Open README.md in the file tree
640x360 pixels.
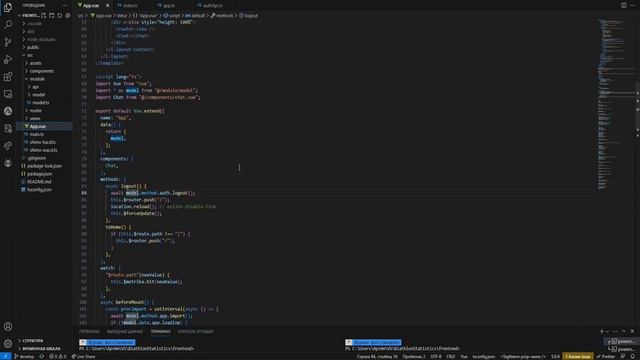tap(45, 182)
